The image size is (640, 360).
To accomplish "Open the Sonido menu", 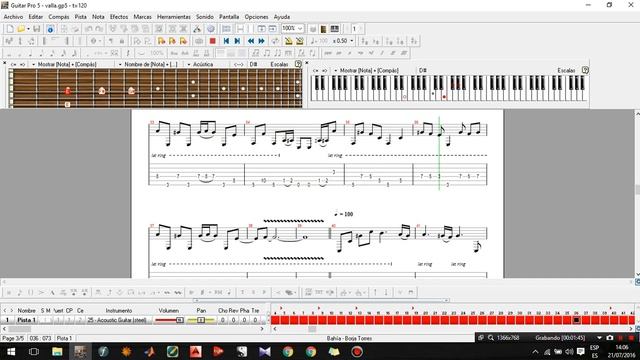I will pyautogui.click(x=205, y=17).
